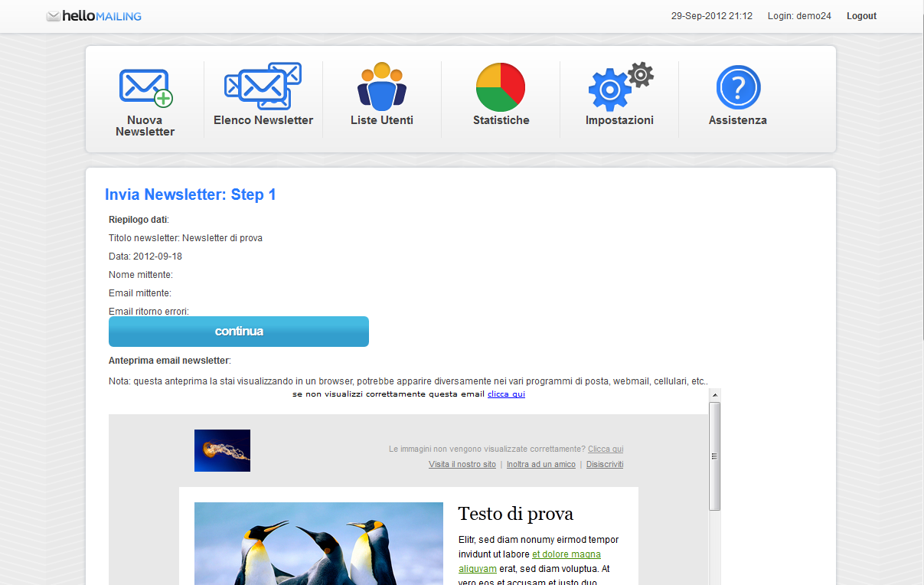Viewport: 924px width, 585px height.
Task: Click the jellyfish thumbnail in preview header
Action: click(222, 450)
